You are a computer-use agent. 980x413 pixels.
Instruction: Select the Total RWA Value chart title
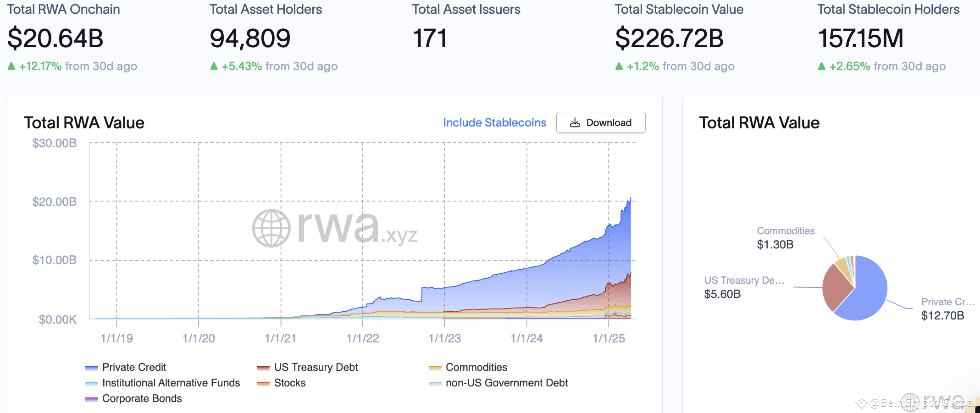point(84,122)
